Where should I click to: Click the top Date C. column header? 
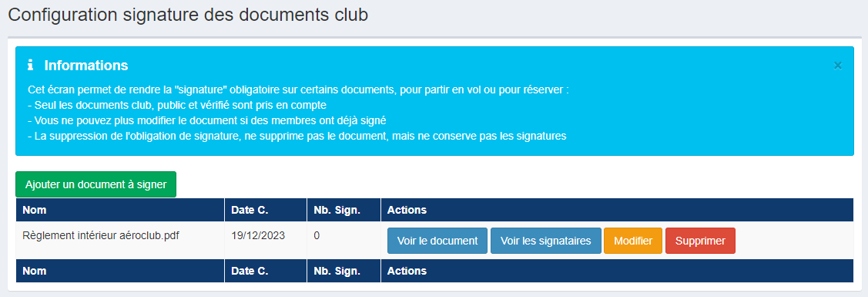(x=266, y=211)
